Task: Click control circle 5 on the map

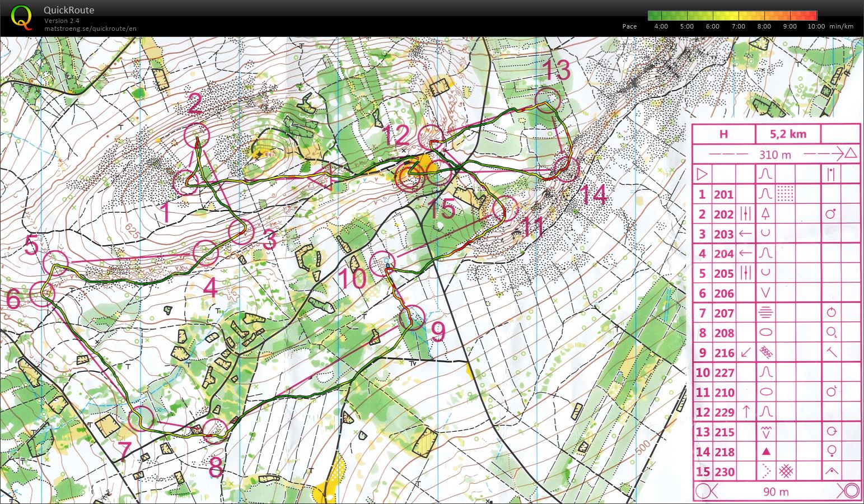Action: 55,263
